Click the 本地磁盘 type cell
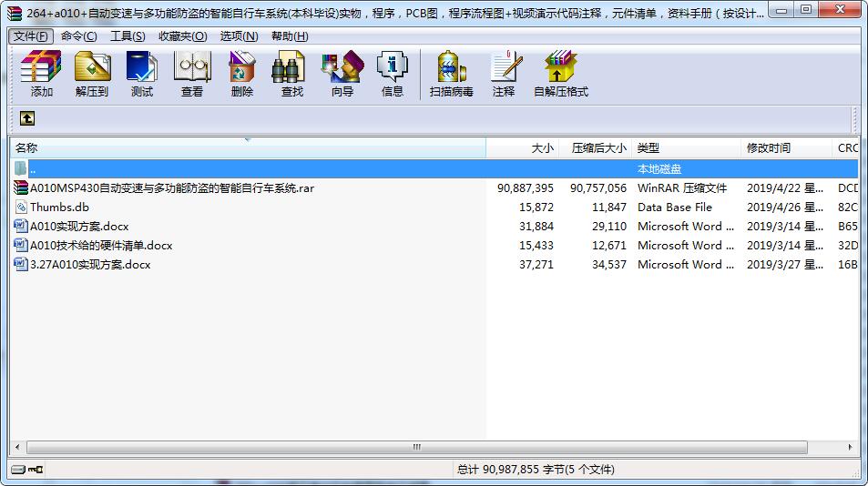 (659, 169)
